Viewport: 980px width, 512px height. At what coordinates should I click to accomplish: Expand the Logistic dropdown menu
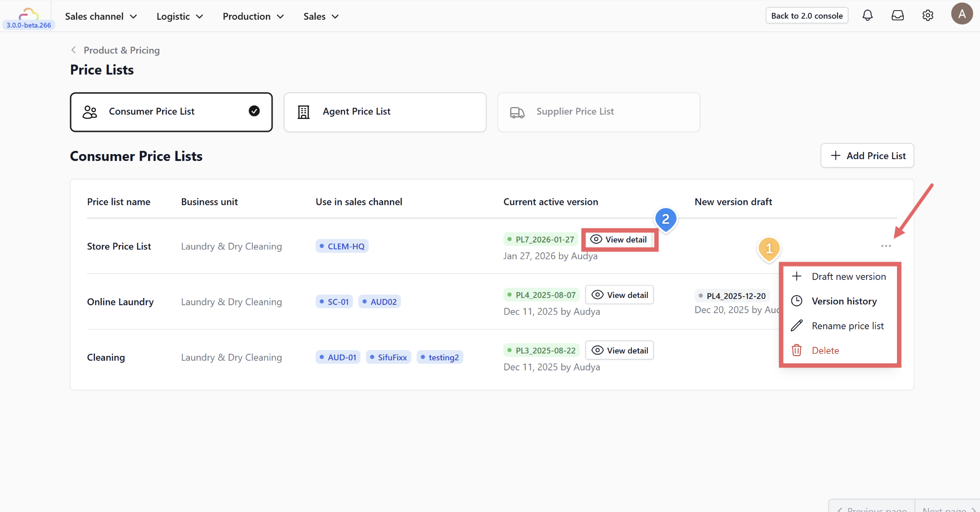tap(179, 16)
